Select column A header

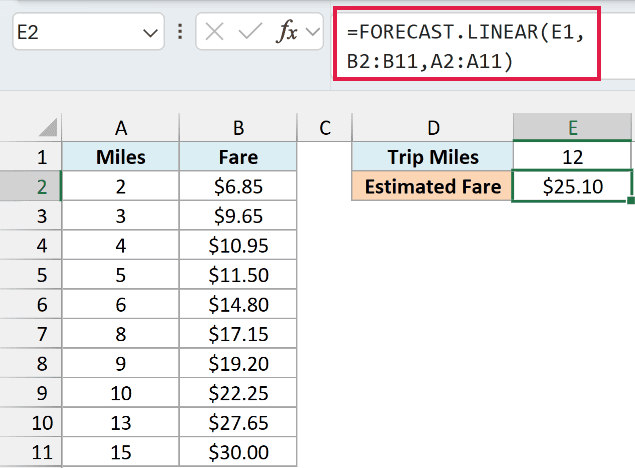(x=120, y=128)
